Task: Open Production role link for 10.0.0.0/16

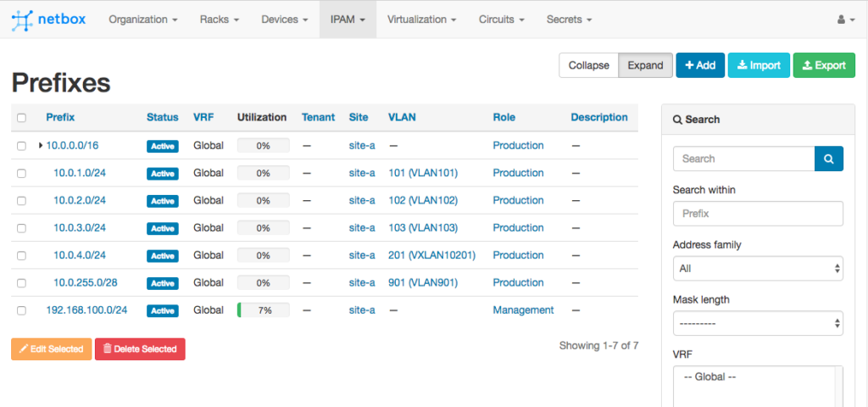Action: pyautogui.click(x=519, y=146)
